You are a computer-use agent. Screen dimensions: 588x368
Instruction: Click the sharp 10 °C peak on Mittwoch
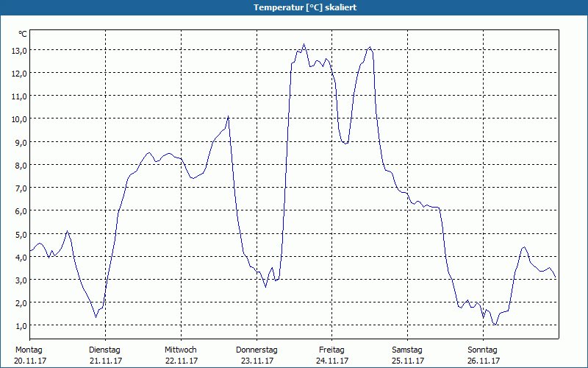click(x=228, y=116)
